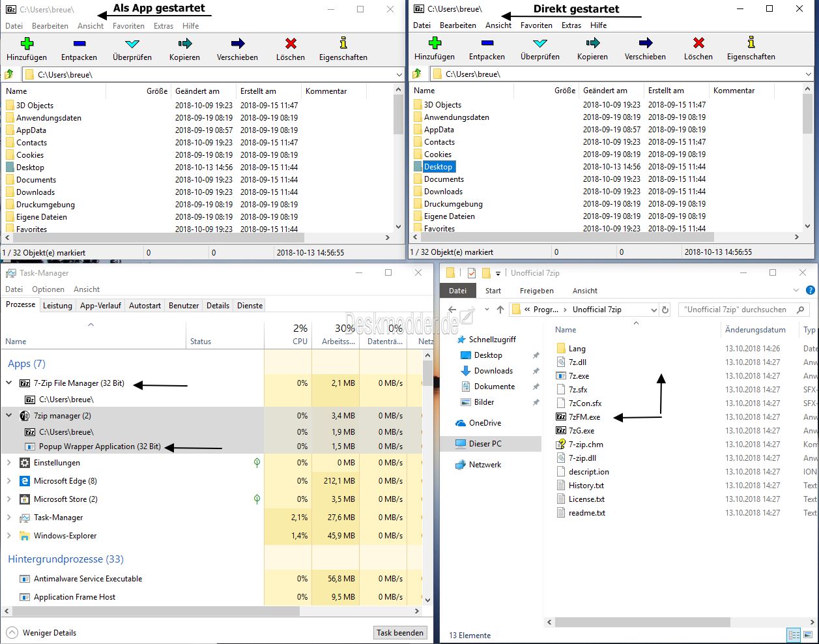This screenshot has width=819, height=644.
Task: Click Task beenden button
Action: (x=400, y=632)
